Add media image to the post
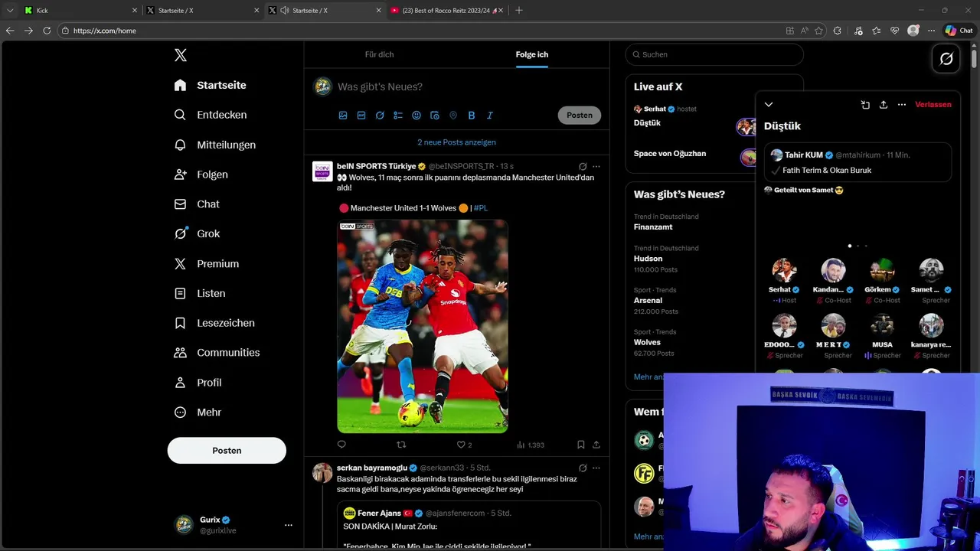Image resolution: width=980 pixels, height=551 pixels. point(343,116)
